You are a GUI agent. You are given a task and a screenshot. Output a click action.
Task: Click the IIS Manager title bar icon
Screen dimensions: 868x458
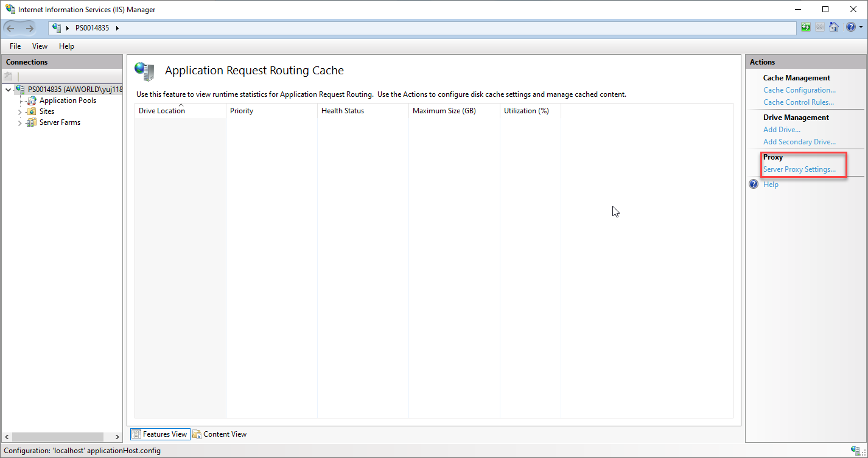click(10, 9)
